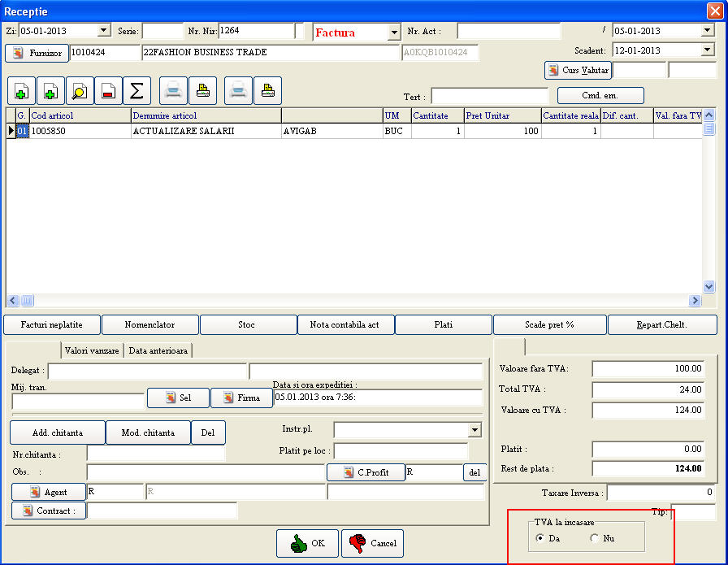Image resolution: width=728 pixels, height=565 pixels.
Task: Expand the Factura document type dropdown
Action: [x=394, y=33]
